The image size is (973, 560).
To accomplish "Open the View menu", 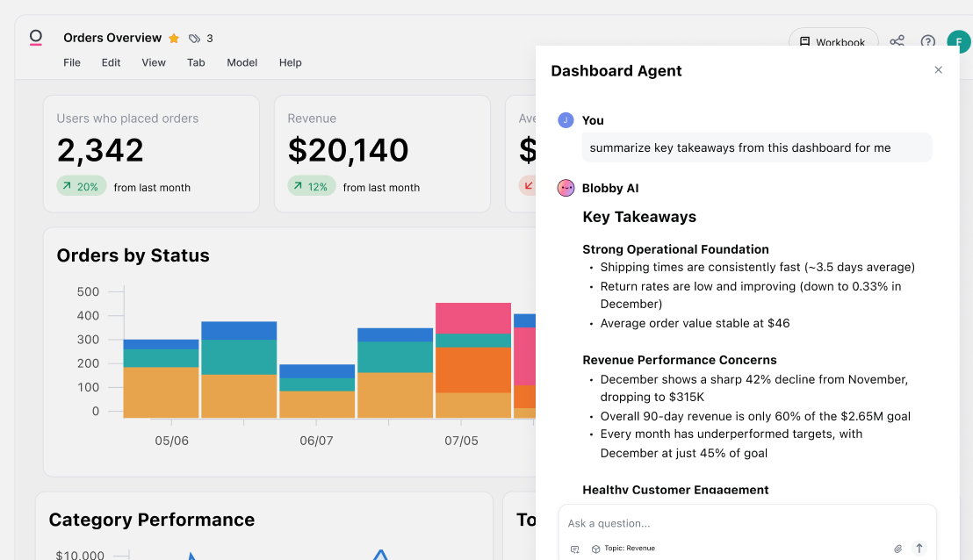I will tap(153, 62).
